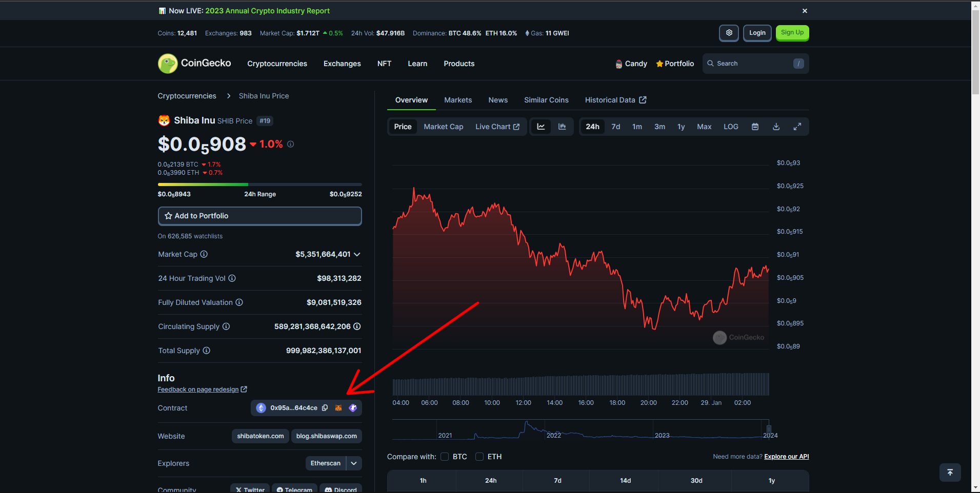Toggle BTC comparison checkbox
Screen dimensions: 980x493
pyautogui.click(x=445, y=457)
